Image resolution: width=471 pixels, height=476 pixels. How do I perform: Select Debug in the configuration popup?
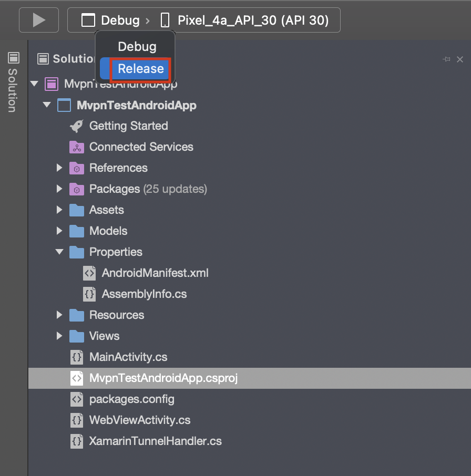click(x=137, y=46)
